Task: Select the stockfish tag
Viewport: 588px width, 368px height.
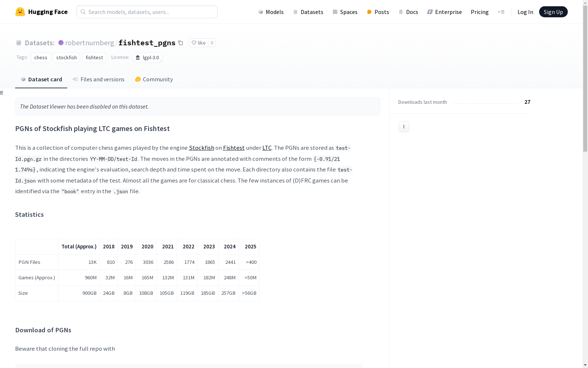Action: [x=67, y=57]
